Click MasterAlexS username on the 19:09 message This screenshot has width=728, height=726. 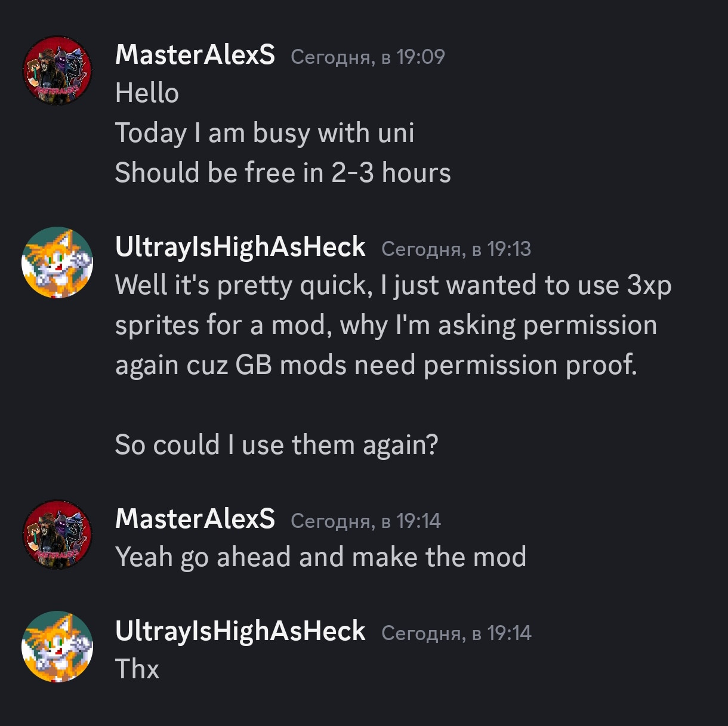(195, 55)
